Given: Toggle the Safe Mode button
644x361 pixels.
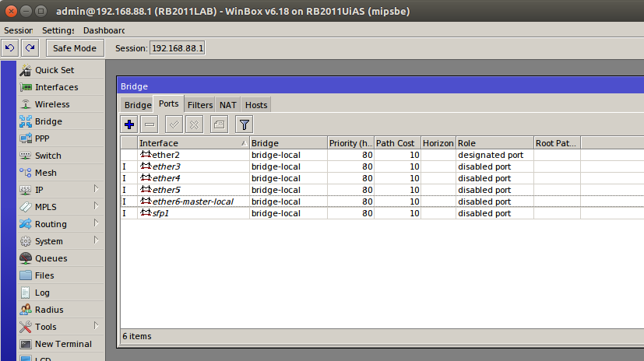Looking at the screenshot, I should (x=74, y=48).
